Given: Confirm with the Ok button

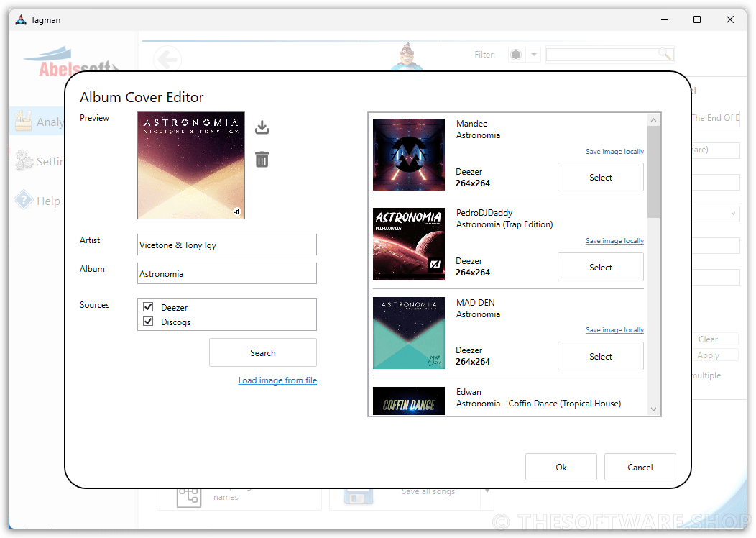Looking at the screenshot, I should [x=561, y=467].
